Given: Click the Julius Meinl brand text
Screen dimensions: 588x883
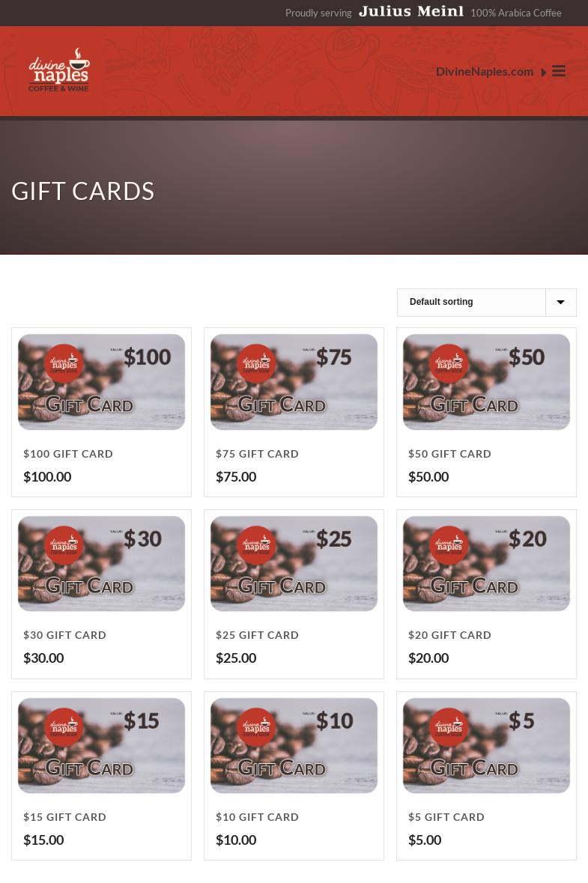Looking at the screenshot, I should coord(411,12).
